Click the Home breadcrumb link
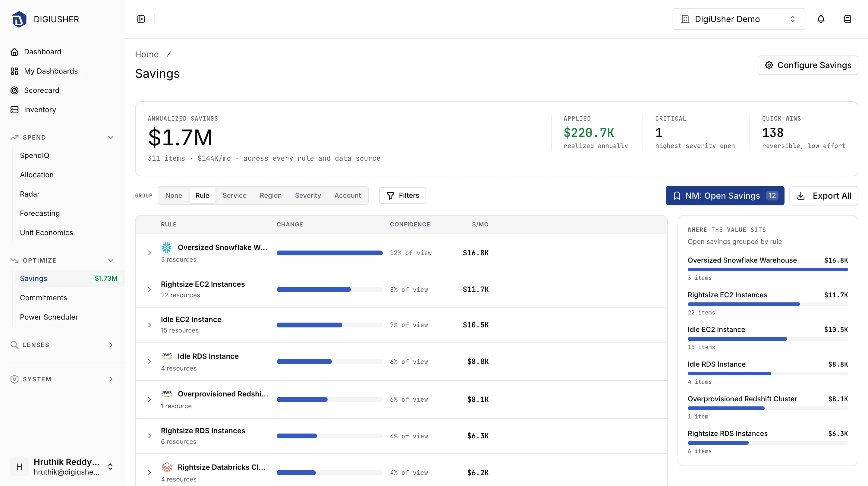The image size is (868, 486). point(146,54)
